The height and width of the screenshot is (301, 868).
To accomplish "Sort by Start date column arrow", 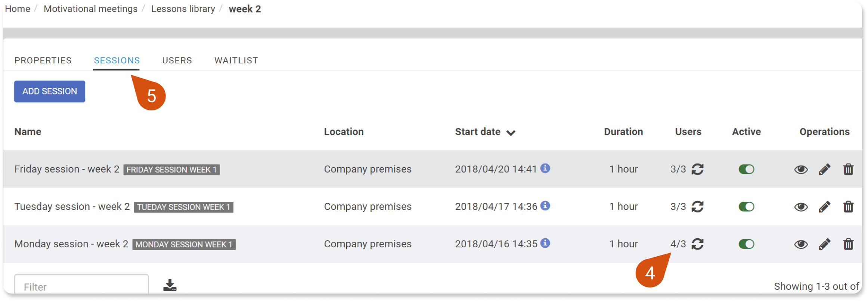I will point(511,133).
